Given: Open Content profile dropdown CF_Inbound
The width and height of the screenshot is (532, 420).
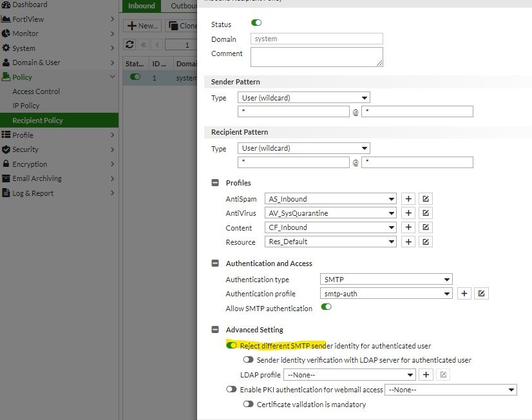Looking at the screenshot, I should pos(330,227).
